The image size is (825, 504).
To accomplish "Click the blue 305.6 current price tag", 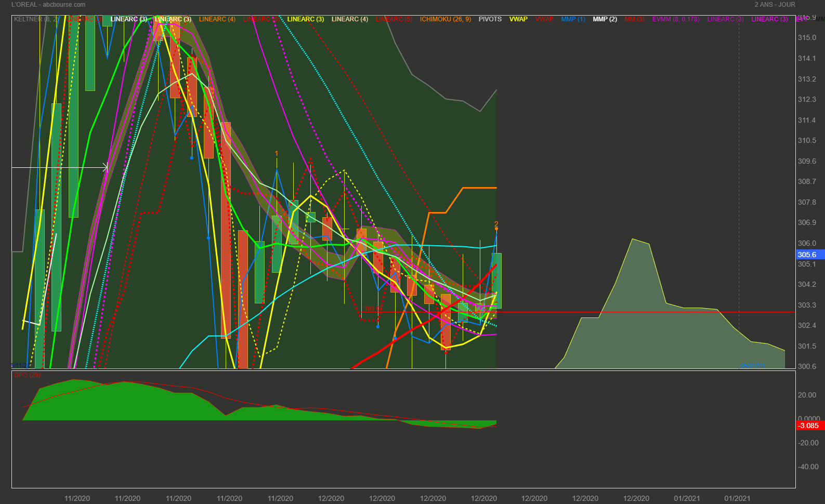I will click(807, 255).
